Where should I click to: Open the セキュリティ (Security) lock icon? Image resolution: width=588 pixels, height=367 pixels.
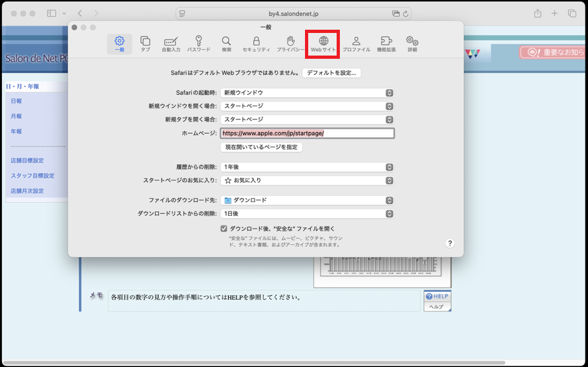click(x=256, y=43)
